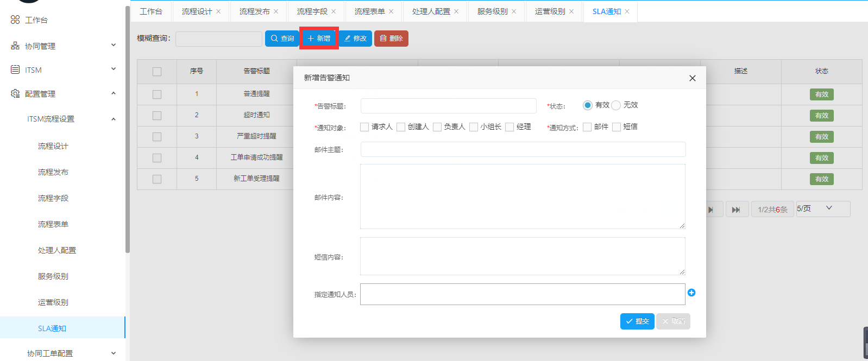Go to last page with skip-forward icon
Image resolution: width=868 pixels, height=361 pixels.
[x=736, y=210]
